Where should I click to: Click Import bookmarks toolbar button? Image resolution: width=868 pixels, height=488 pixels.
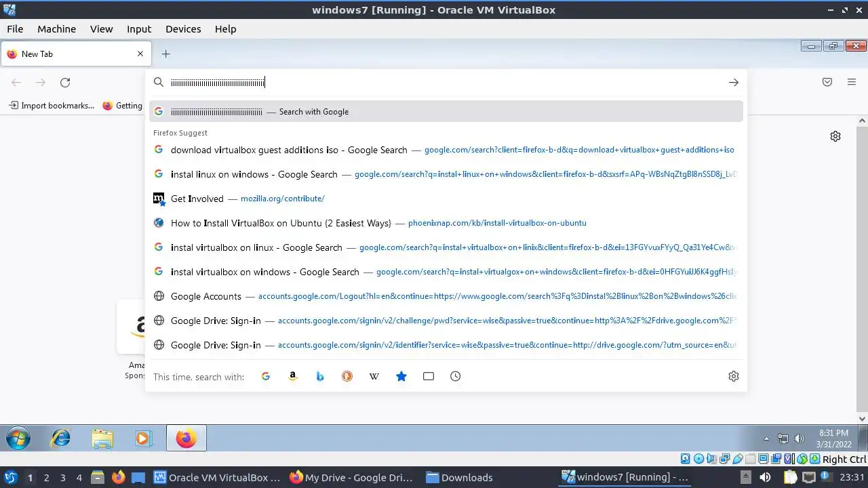52,106
